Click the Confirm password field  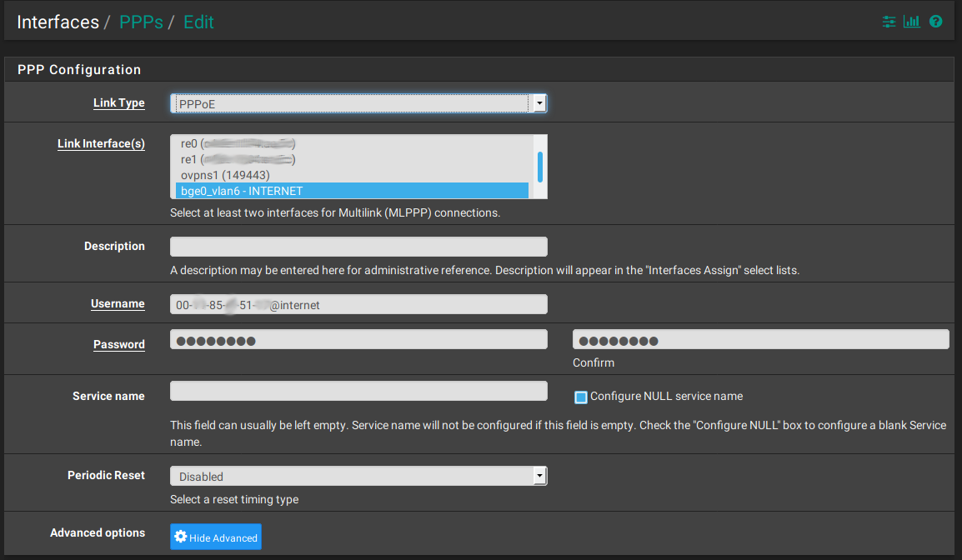(x=760, y=339)
